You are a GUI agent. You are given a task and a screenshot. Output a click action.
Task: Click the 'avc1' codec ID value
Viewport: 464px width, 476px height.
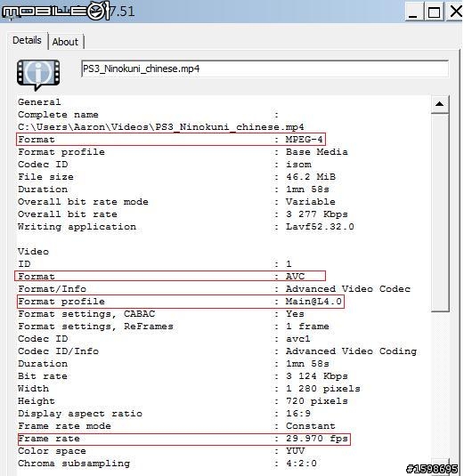(298, 339)
